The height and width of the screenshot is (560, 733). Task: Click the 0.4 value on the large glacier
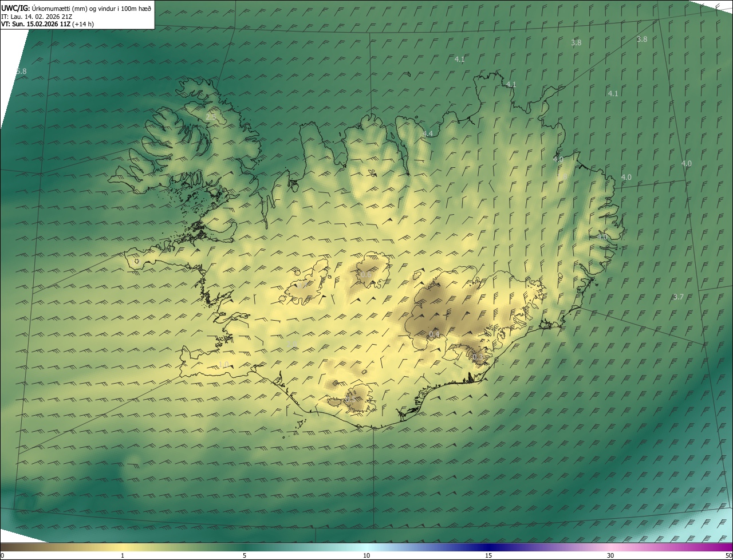(x=435, y=334)
